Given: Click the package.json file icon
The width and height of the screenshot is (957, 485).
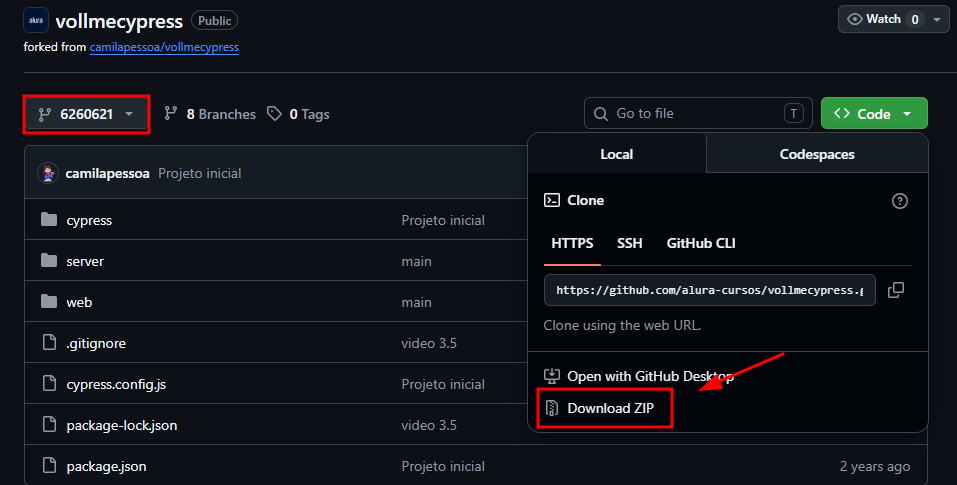Looking at the screenshot, I should pos(49,465).
